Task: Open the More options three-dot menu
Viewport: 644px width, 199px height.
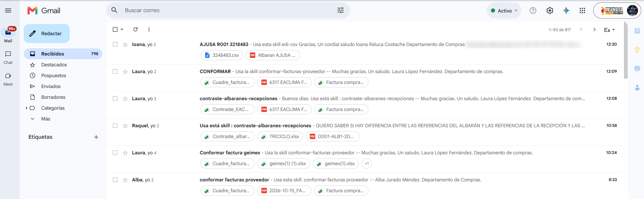Action: tap(149, 29)
